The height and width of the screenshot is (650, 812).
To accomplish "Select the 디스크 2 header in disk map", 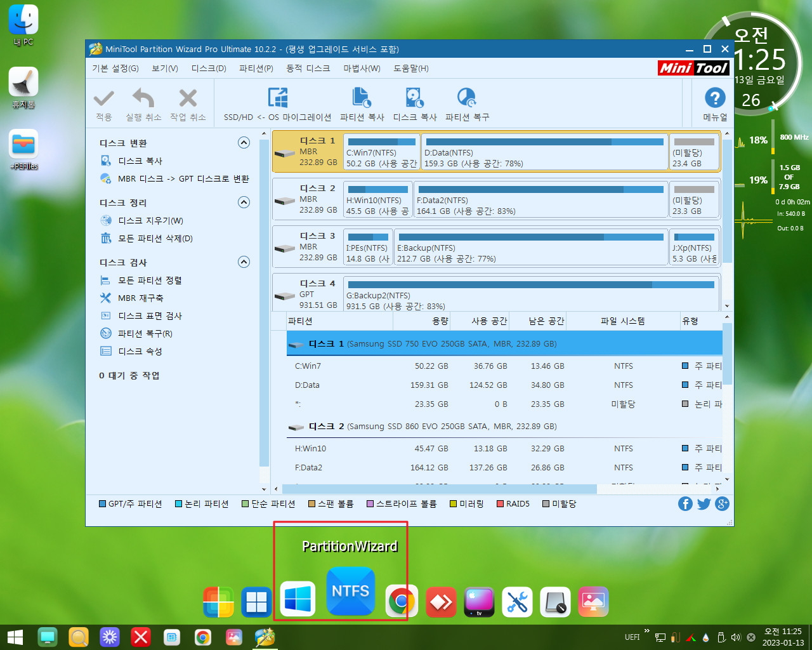I will (308, 199).
